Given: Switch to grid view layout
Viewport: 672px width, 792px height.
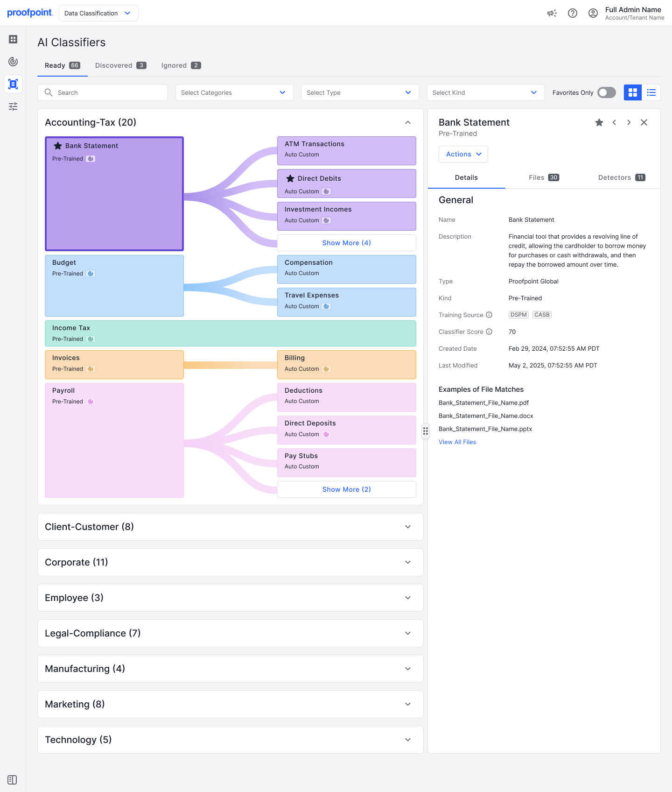Looking at the screenshot, I should point(633,92).
